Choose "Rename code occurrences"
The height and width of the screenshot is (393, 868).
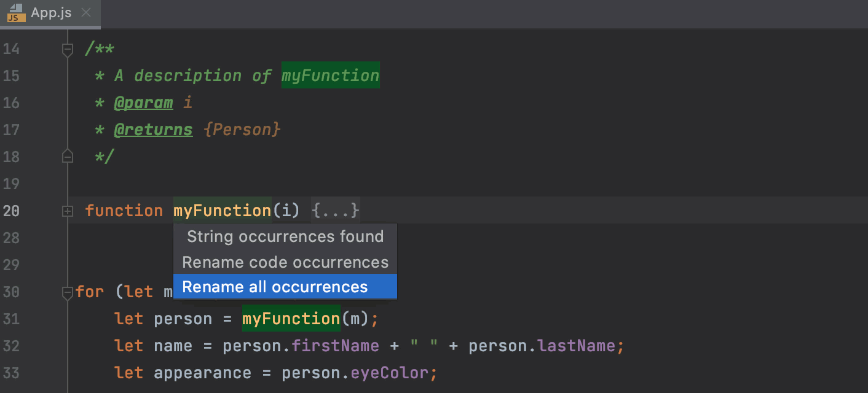(285, 262)
